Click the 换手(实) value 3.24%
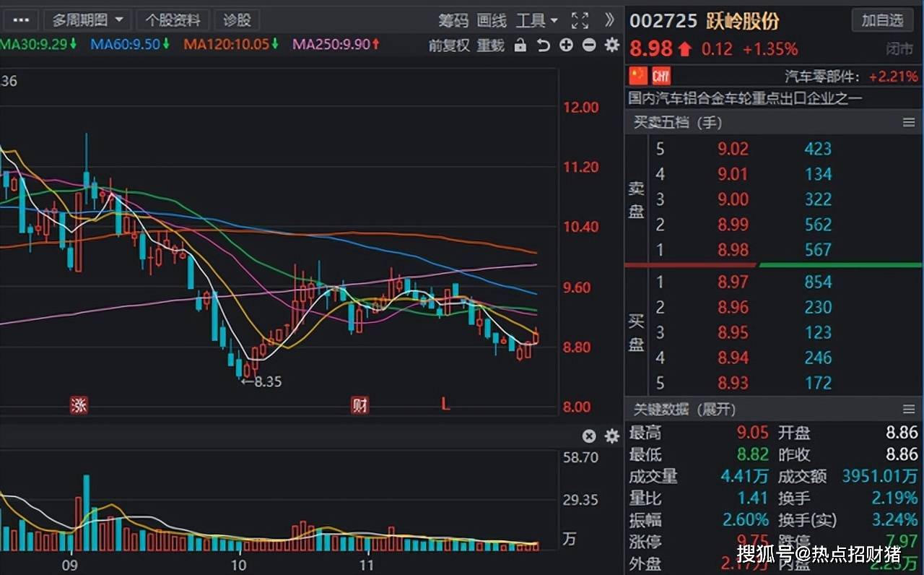Image resolution: width=924 pixels, height=575 pixels. coord(894,519)
